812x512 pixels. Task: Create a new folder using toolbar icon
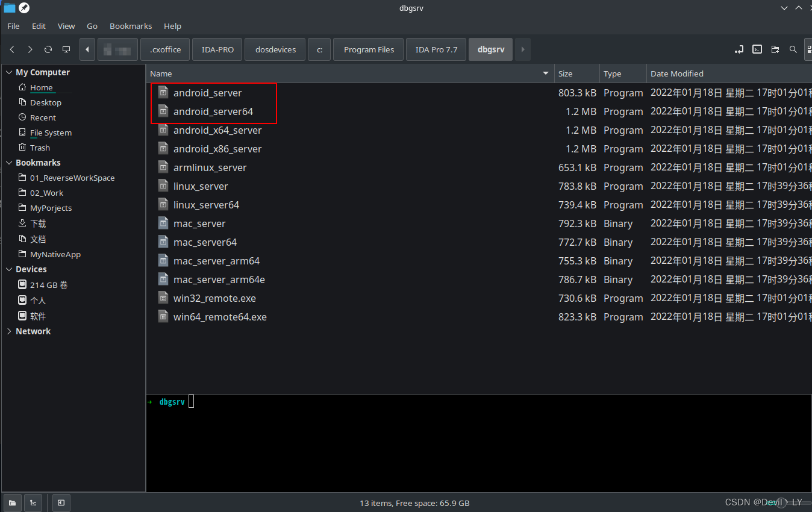click(775, 49)
